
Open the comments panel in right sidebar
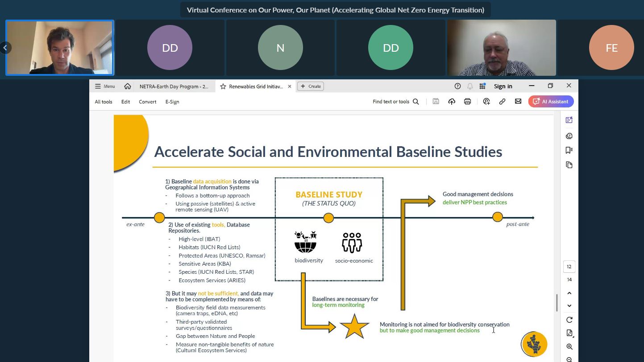click(569, 136)
